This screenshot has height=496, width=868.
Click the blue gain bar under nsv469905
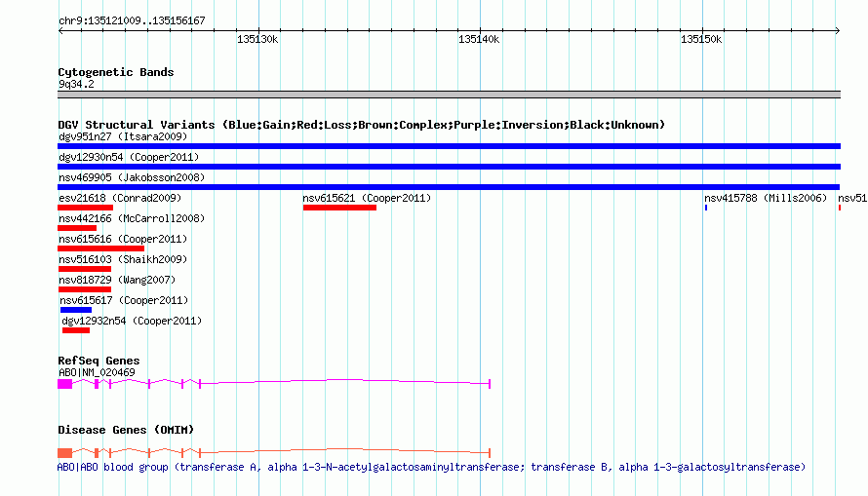pyautogui.click(x=449, y=187)
